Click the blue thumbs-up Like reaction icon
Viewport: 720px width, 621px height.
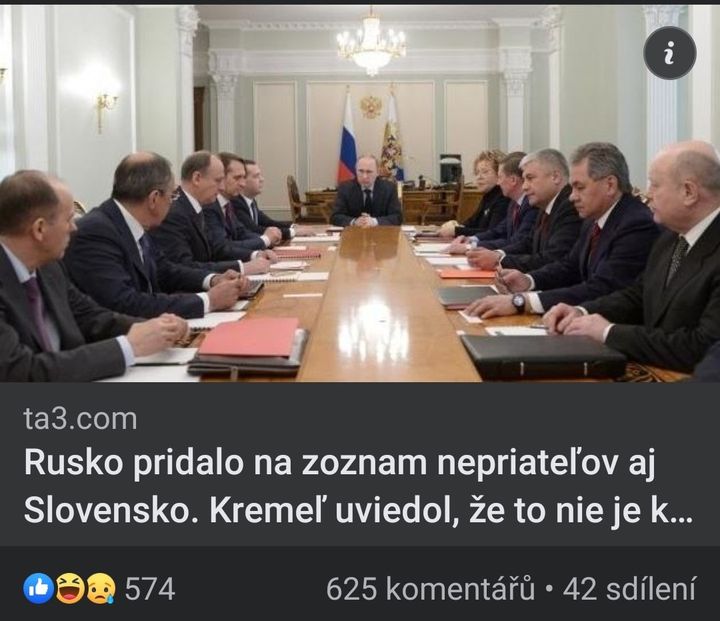(x=39, y=588)
